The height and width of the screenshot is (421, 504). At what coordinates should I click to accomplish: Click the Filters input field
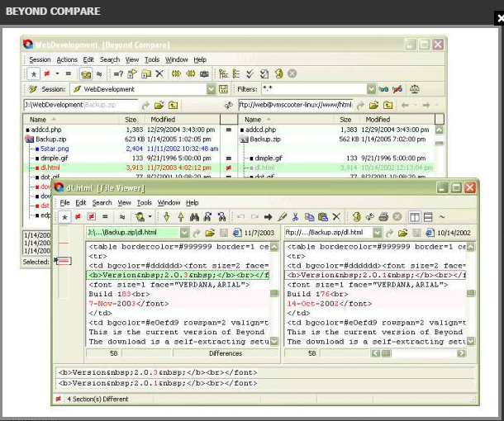[314, 89]
